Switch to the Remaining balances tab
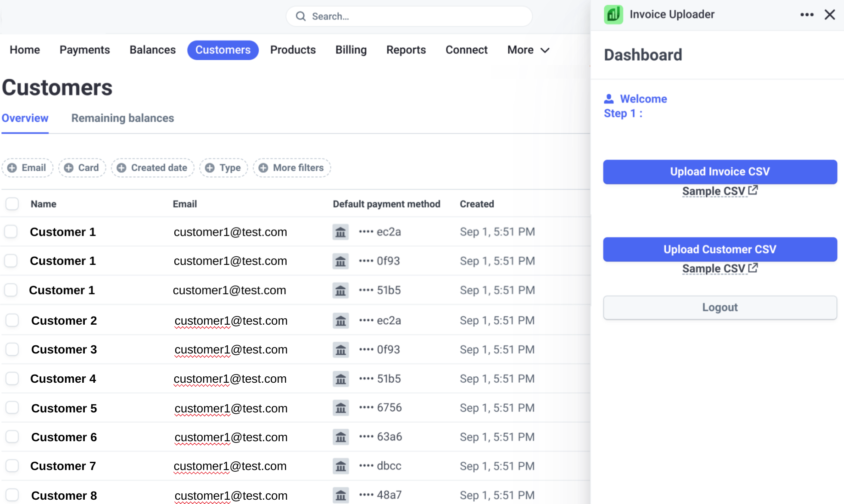844x504 pixels. tap(122, 118)
